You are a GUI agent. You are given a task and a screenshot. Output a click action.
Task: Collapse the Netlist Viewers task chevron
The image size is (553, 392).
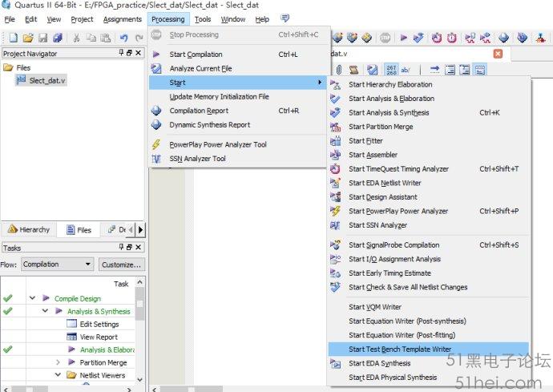click(x=58, y=374)
